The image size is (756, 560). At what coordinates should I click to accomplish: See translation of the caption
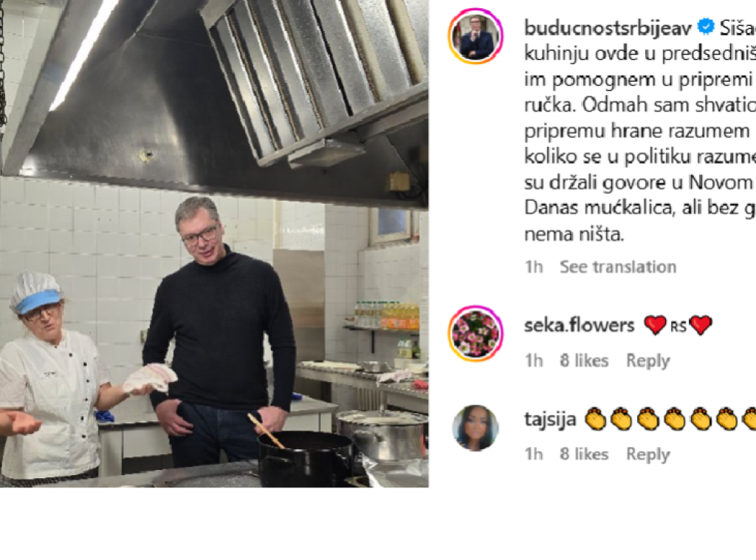point(618,267)
